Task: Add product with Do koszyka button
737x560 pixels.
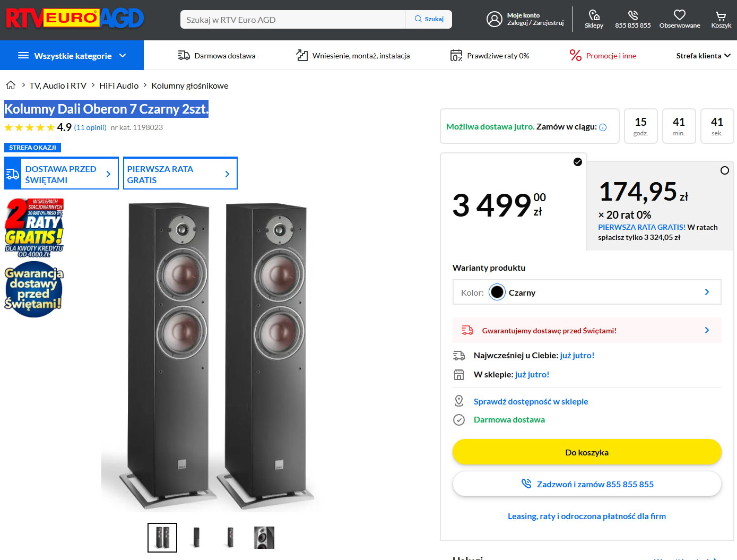Action: pos(586,452)
